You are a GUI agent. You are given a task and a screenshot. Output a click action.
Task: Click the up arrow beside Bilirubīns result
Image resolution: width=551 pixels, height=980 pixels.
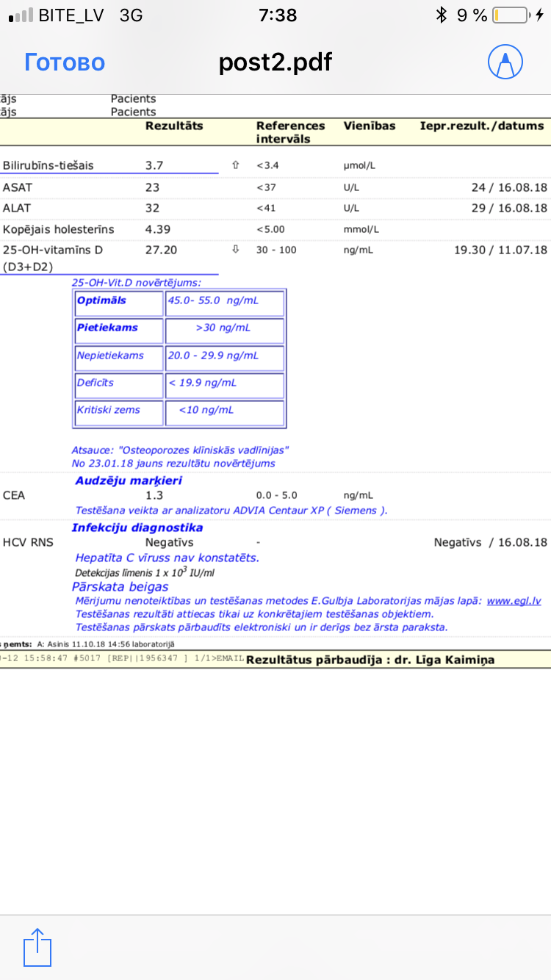point(235,166)
